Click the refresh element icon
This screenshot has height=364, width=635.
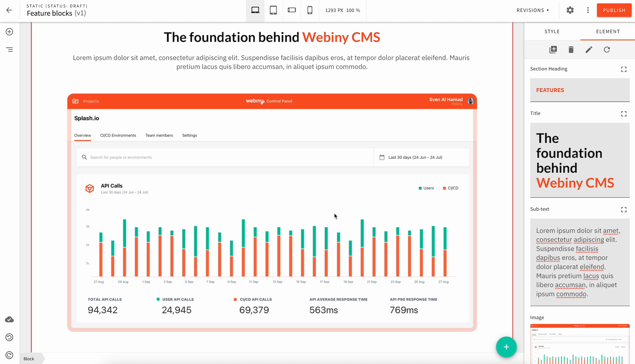click(x=607, y=50)
